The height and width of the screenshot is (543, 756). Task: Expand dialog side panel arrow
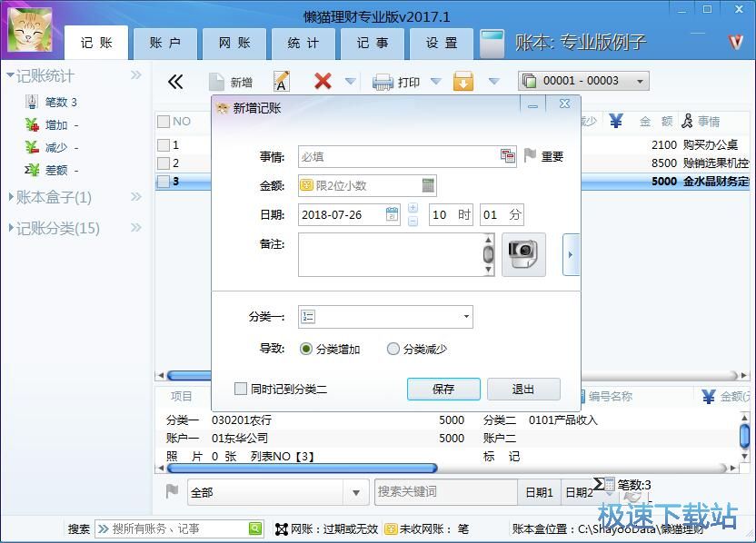coord(571,254)
